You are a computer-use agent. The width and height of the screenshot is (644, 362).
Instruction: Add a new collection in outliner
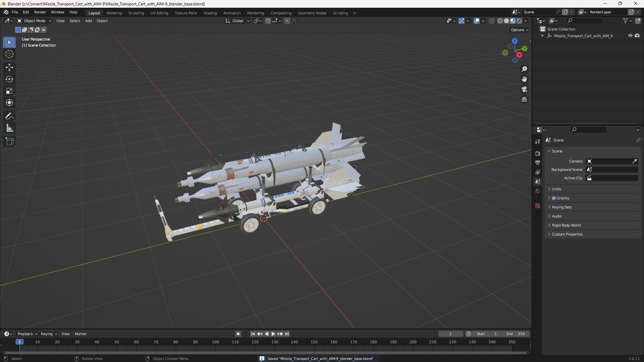point(638,21)
